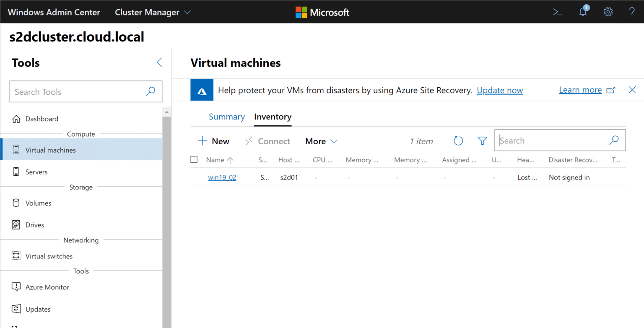
Task: Click the filter funnel icon
Action: (x=483, y=141)
